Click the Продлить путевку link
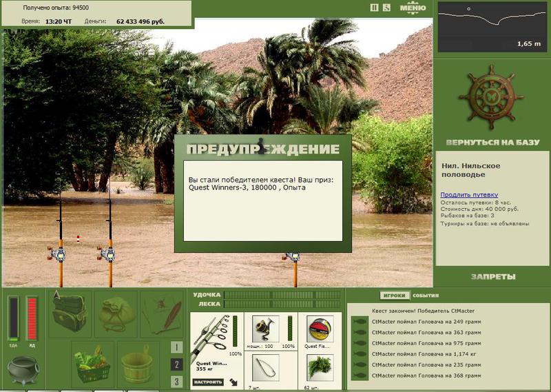Image resolution: width=551 pixels, height=392 pixels. click(469, 194)
